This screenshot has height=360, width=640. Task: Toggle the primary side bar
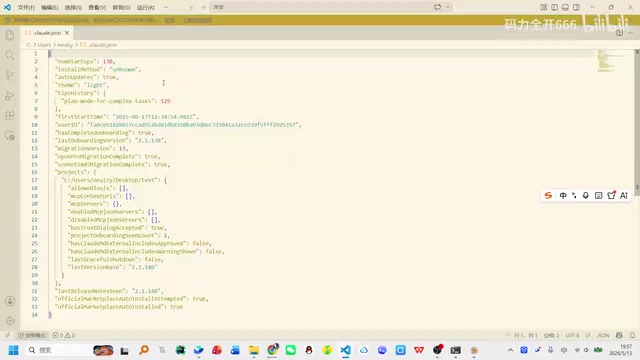pyautogui.click(x=555, y=7)
